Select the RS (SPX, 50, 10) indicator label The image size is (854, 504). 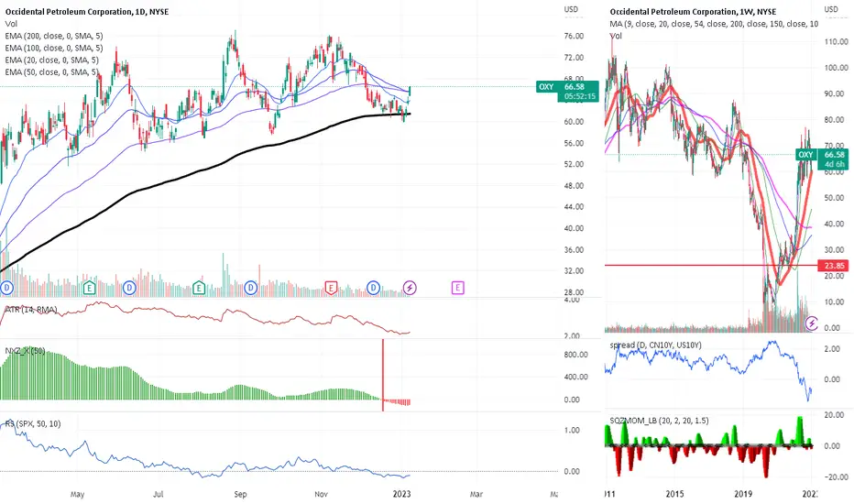pyautogui.click(x=33, y=423)
